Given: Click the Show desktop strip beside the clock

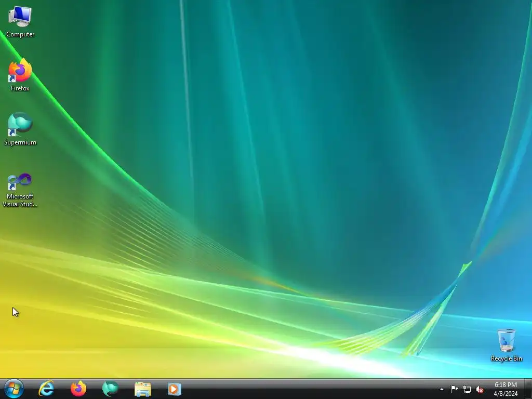Looking at the screenshot, I should click(x=528, y=389).
